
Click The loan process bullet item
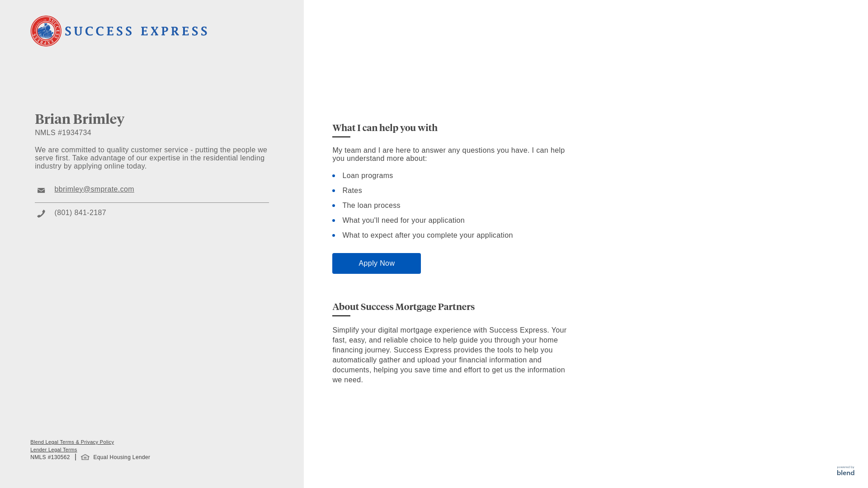tap(371, 206)
